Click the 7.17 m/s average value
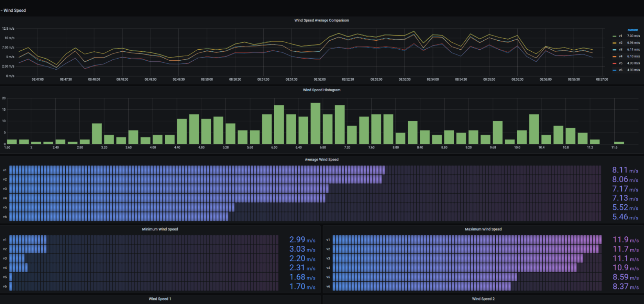The width and height of the screenshot is (644, 304). (625, 189)
